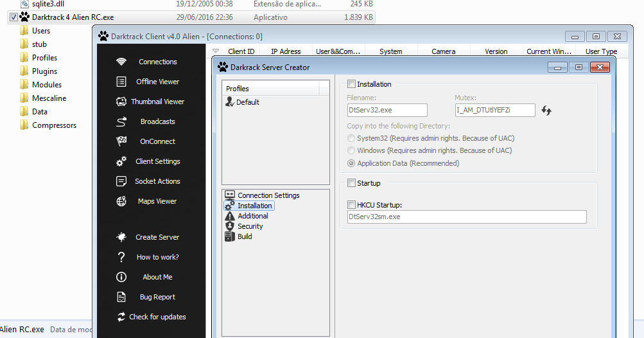This screenshot has height=338, width=644.
Task: Generate a new mutex with the refresh arrows
Action: [546, 110]
